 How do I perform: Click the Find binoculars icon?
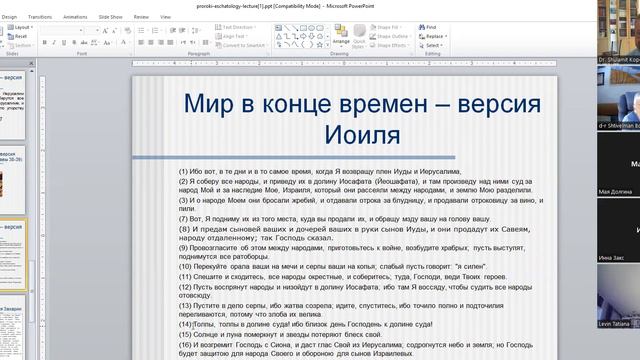(x=422, y=27)
